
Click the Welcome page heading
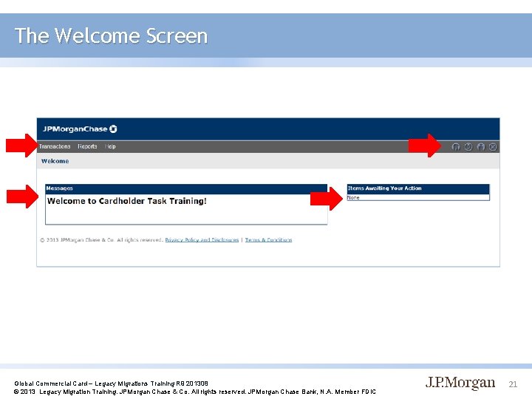pyautogui.click(x=55, y=161)
